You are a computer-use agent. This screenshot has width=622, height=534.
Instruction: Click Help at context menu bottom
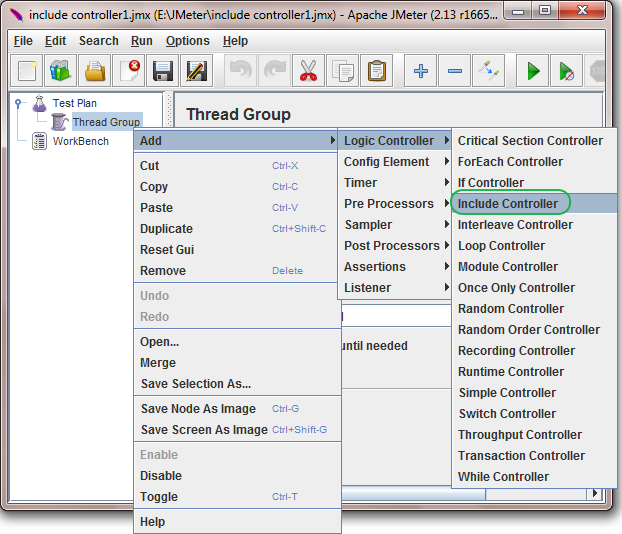[237, 522]
